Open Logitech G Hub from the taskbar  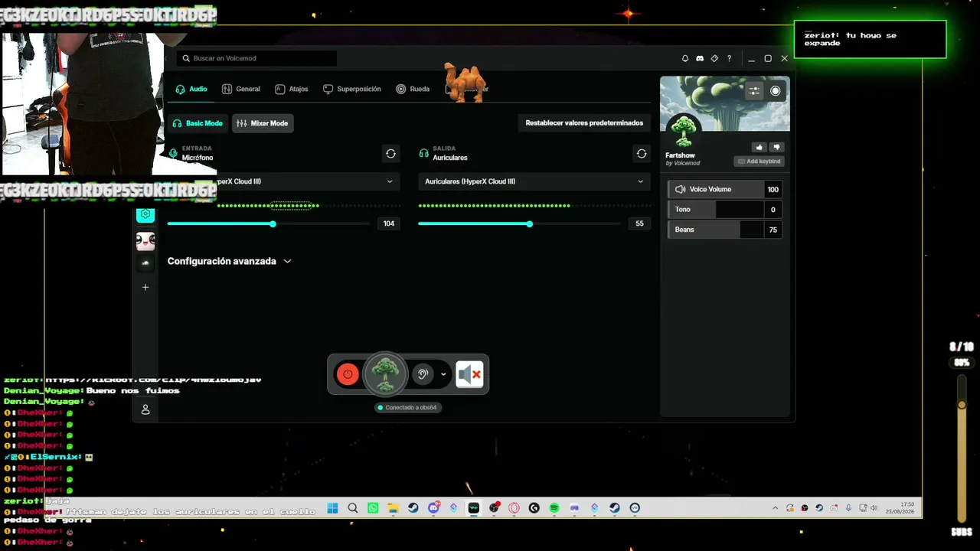534,508
